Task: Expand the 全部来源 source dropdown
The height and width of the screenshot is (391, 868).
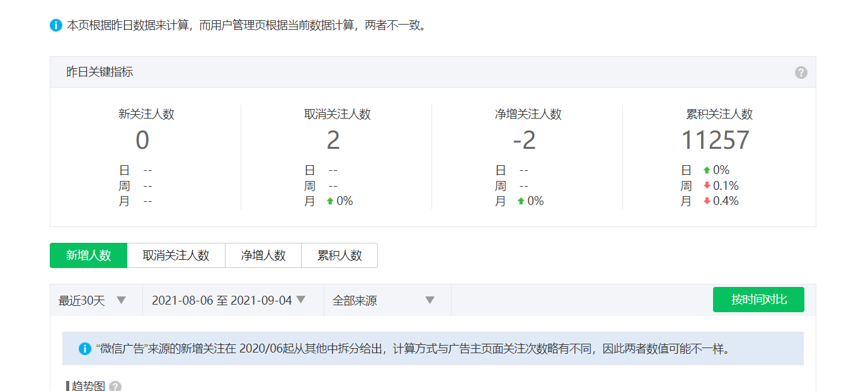Action: 384,300
